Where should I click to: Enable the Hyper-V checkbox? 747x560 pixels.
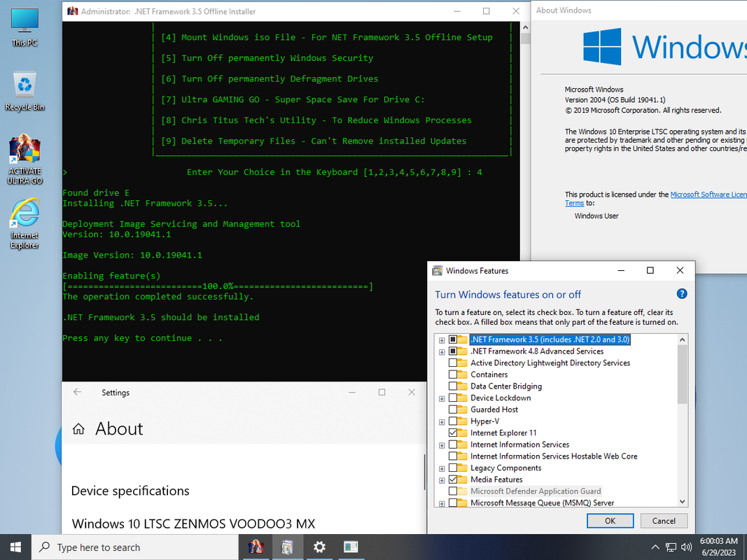click(x=452, y=421)
